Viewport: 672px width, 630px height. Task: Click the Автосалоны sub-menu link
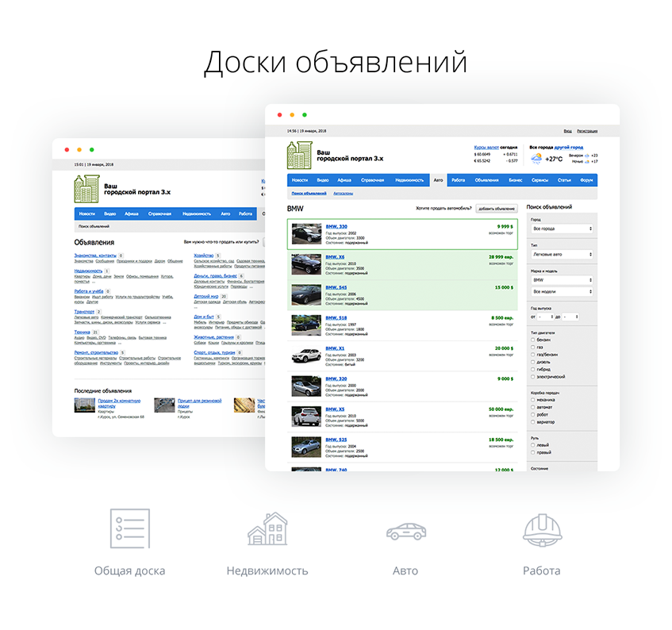tap(344, 194)
